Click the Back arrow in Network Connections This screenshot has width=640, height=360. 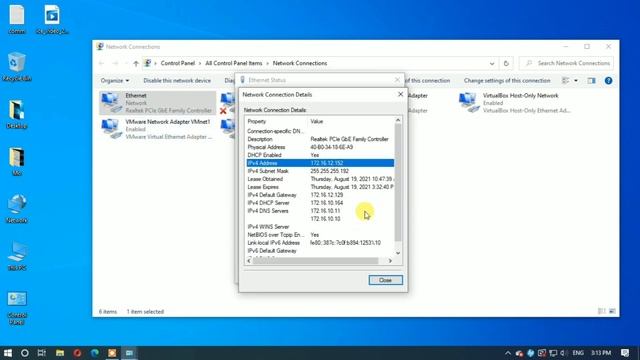(x=102, y=63)
